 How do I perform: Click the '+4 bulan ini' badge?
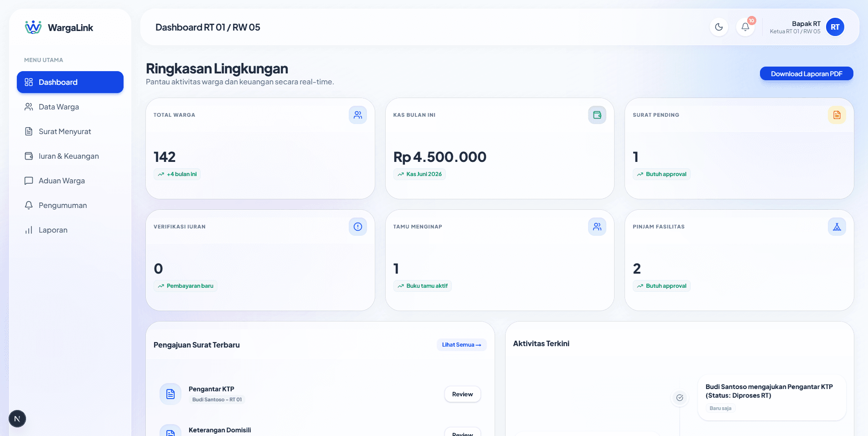(x=177, y=174)
